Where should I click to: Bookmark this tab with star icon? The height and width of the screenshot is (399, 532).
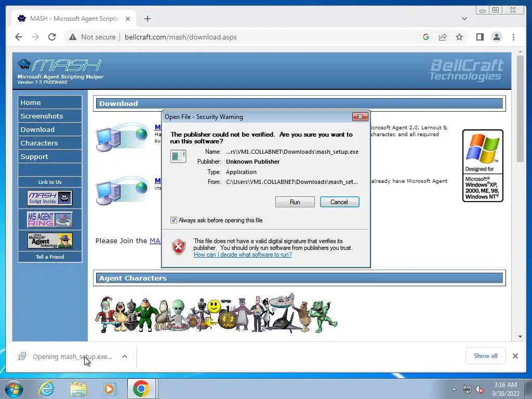click(x=459, y=37)
